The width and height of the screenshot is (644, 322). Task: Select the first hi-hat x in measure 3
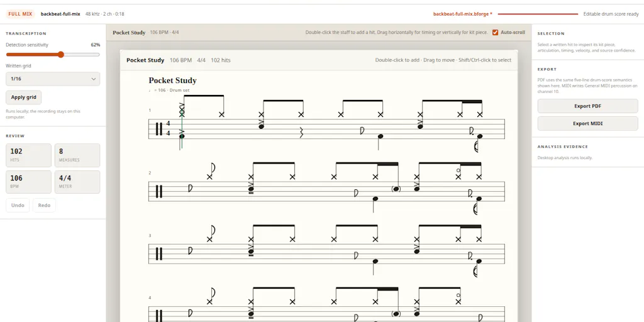210,240
